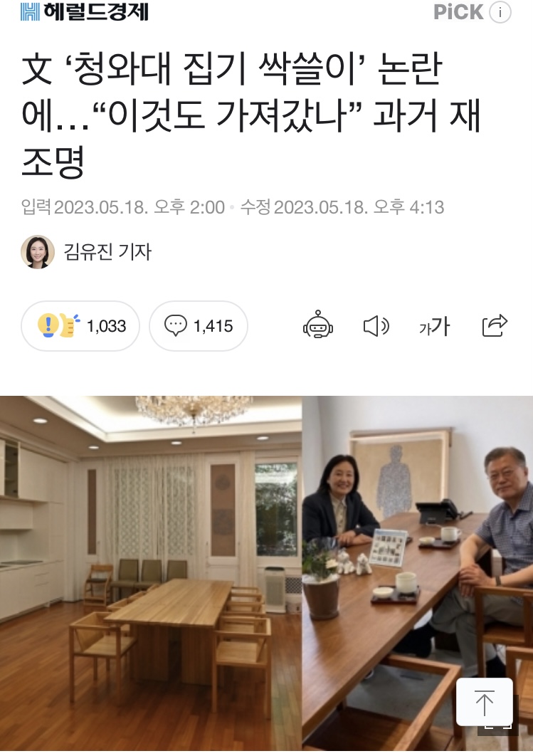Screen dimensions: 533x756
Task: Open the photo of two people at table
Action: coord(417,573)
